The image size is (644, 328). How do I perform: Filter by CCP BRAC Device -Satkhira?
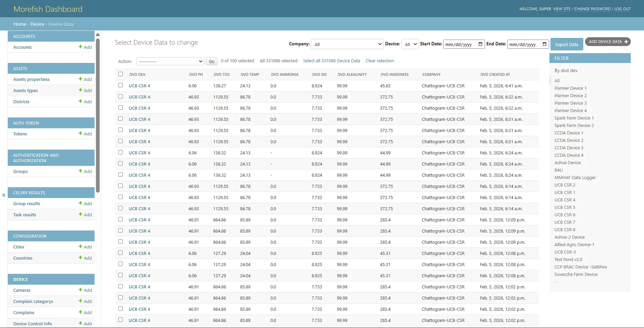click(x=581, y=267)
